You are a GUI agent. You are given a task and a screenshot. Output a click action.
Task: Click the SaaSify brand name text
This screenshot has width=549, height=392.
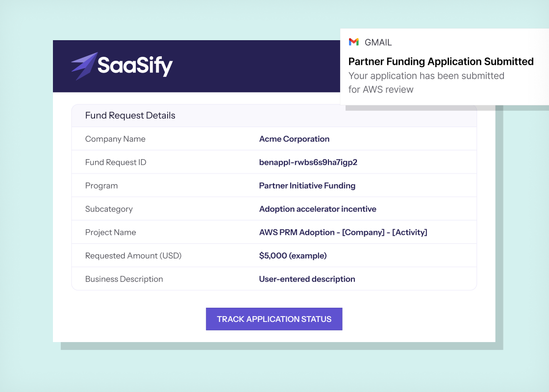pyautogui.click(x=135, y=66)
